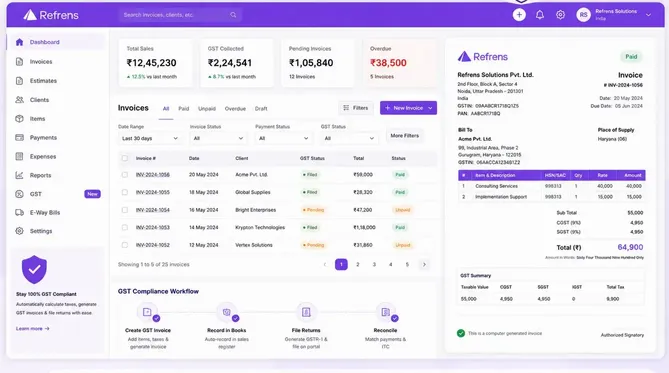This screenshot has width=669, height=373.
Task: Click the Pending GST status for Vertex Solutions
Action: [x=314, y=245]
